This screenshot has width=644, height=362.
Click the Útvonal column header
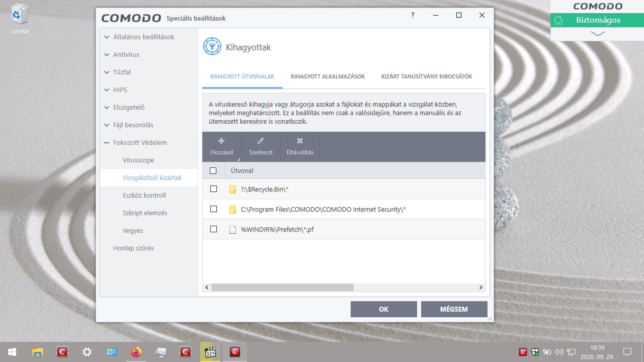tap(354, 171)
